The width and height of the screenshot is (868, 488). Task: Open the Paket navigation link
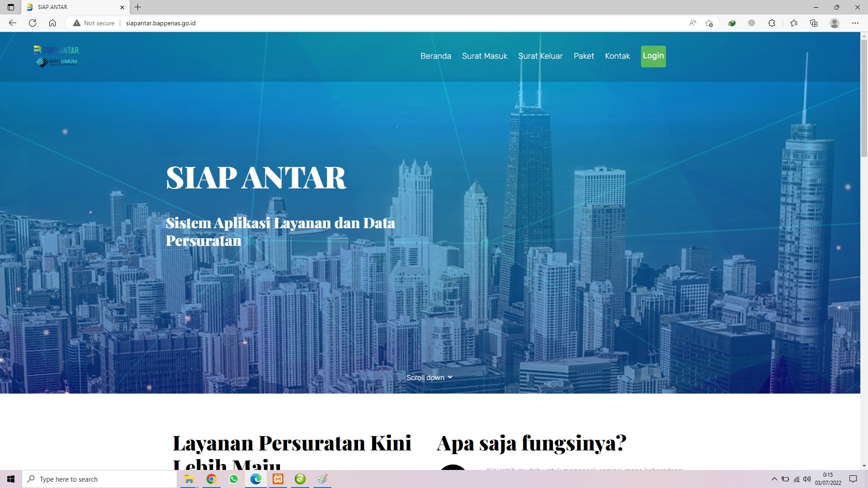584,56
